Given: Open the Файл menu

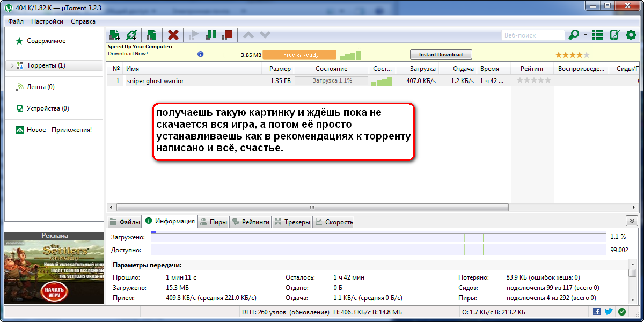Looking at the screenshot, I should click(x=16, y=21).
